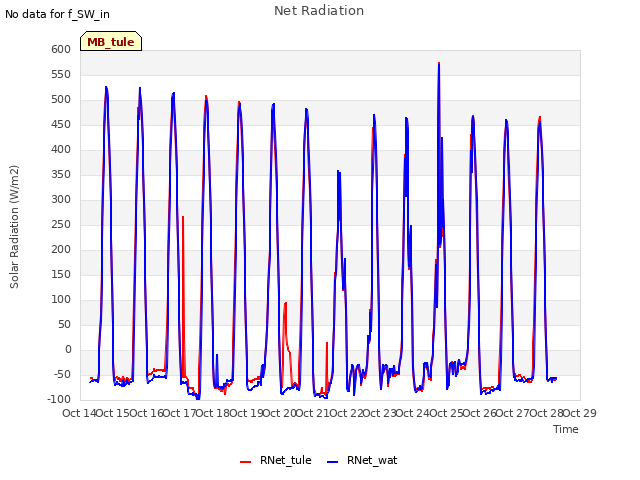Click the Oct 25 x-axis date label

click(x=447, y=413)
